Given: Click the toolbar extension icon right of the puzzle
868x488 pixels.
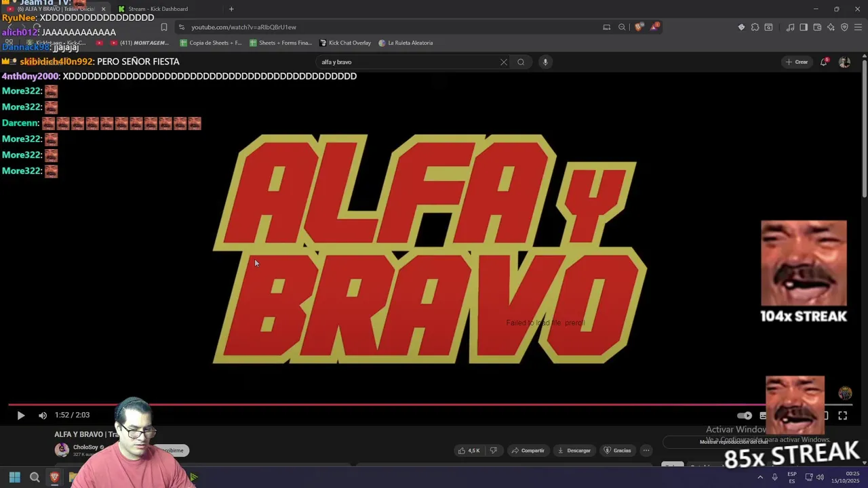Looking at the screenshot, I should click(768, 27).
